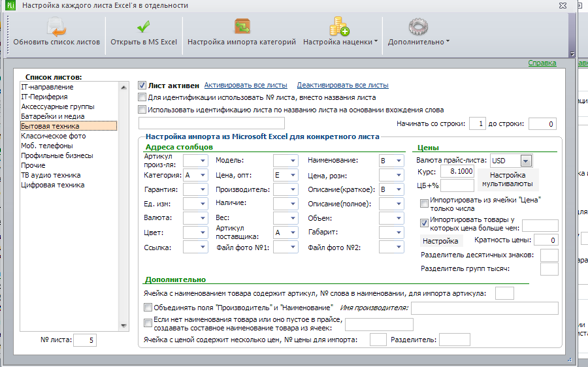Click the Настройка button under prices
Viewport: 588px width, 367px height.
tap(440, 241)
